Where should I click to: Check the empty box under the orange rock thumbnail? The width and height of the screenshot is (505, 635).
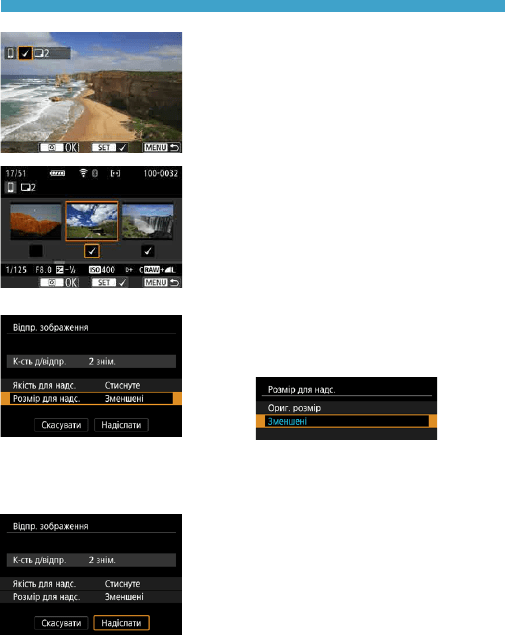point(36,251)
